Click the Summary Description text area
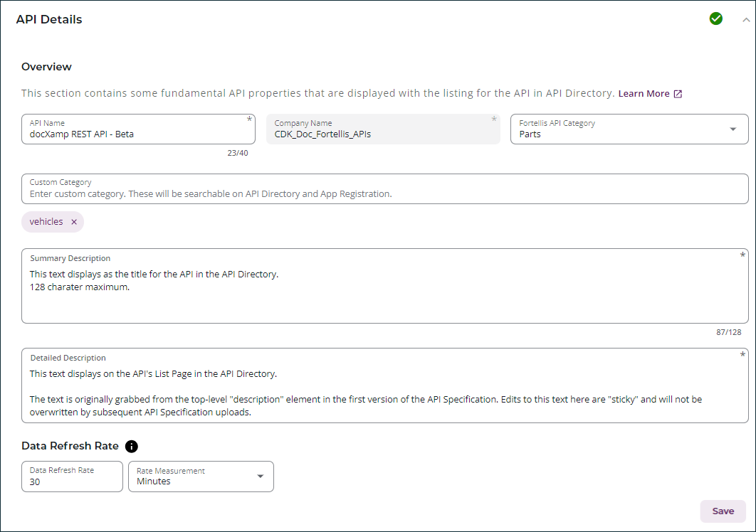This screenshot has width=756, height=532. click(x=384, y=286)
